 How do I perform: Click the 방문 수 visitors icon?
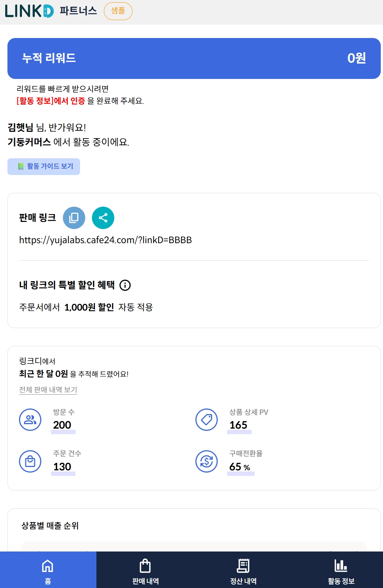click(30, 420)
